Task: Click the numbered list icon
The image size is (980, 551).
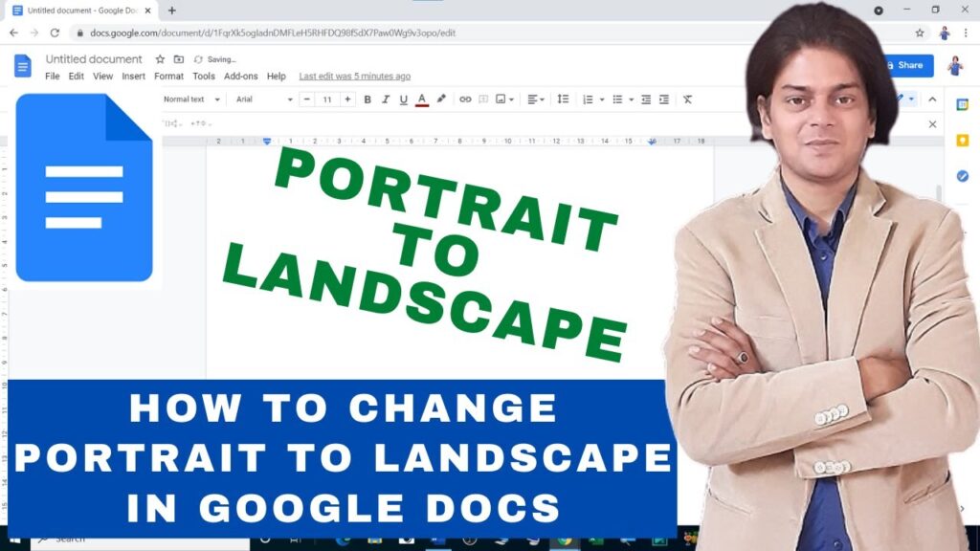Action: pos(588,99)
